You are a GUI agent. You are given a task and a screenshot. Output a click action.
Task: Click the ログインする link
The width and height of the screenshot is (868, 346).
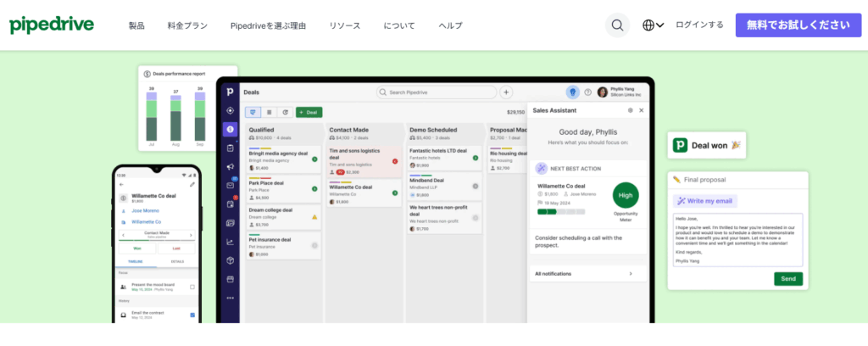click(x=699, y=25)
